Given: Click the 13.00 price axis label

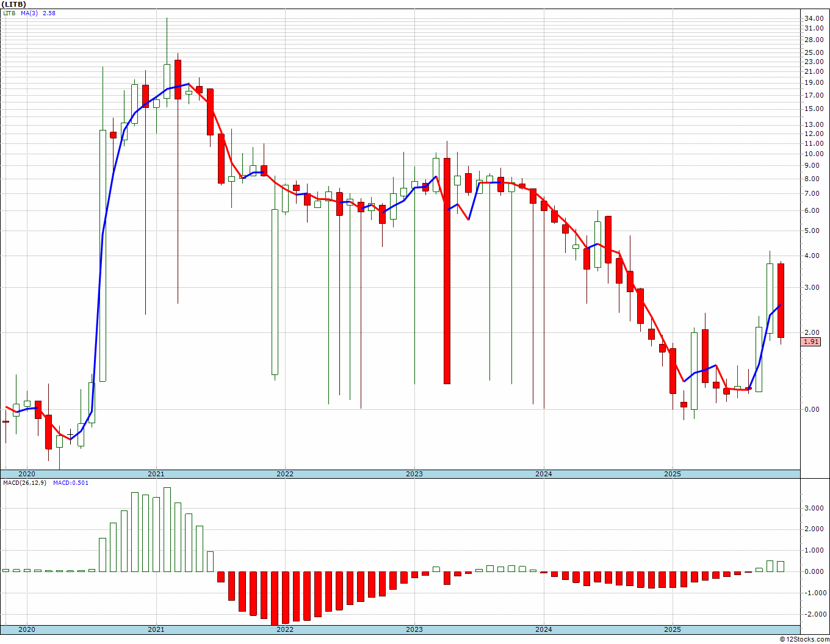Looking at the screenshot, I should pyautogui.click(x=814, y=124).
